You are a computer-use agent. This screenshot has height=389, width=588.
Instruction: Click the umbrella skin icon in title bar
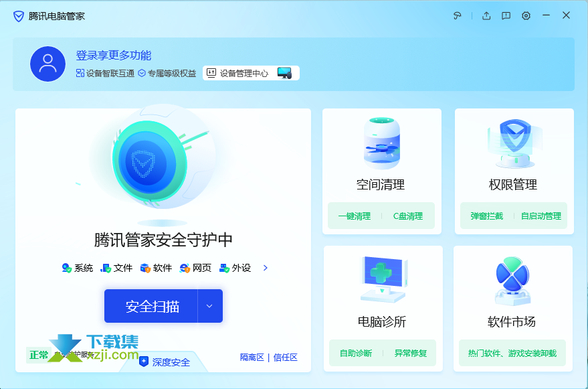pyautogui.click(x=458, y=15)
